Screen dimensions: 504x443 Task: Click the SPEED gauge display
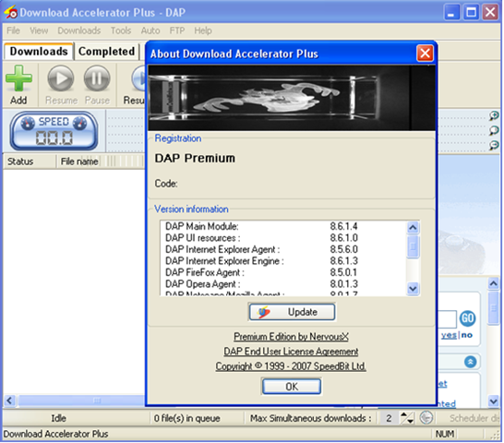tap(54, 131)
